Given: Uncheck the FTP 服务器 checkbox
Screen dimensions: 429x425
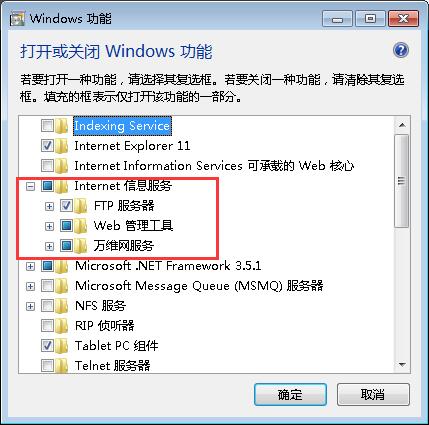Looking at the screenshot, I should (x=66, y=206).
